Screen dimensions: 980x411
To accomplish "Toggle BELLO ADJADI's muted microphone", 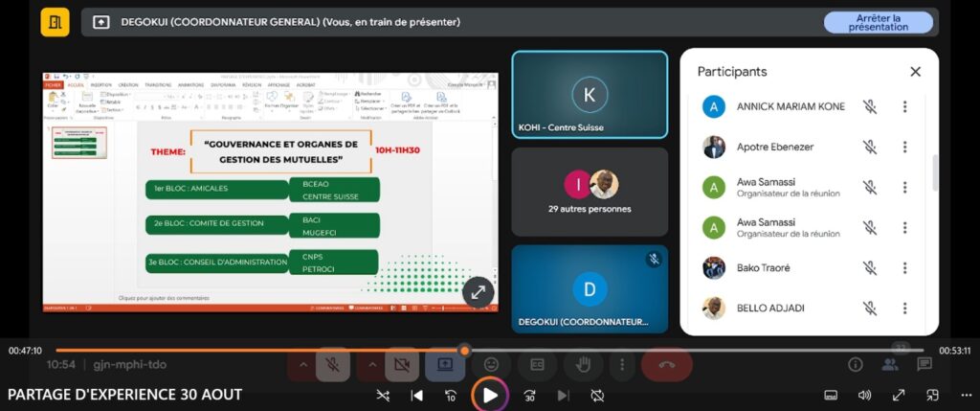I will coord(869,308).
